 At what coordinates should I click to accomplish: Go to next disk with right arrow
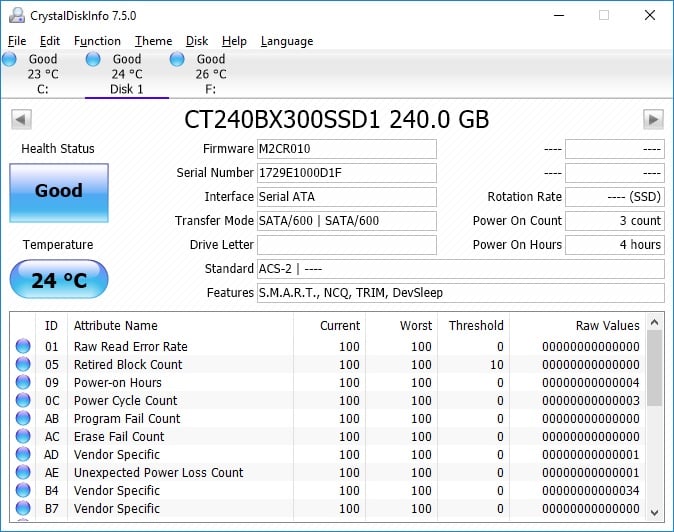click(x=653, y=119)
